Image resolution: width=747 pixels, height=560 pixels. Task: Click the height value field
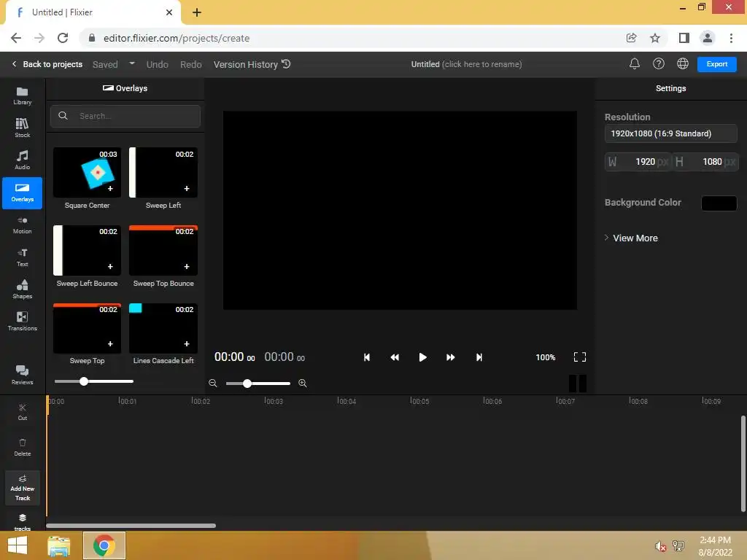(705, 162)
